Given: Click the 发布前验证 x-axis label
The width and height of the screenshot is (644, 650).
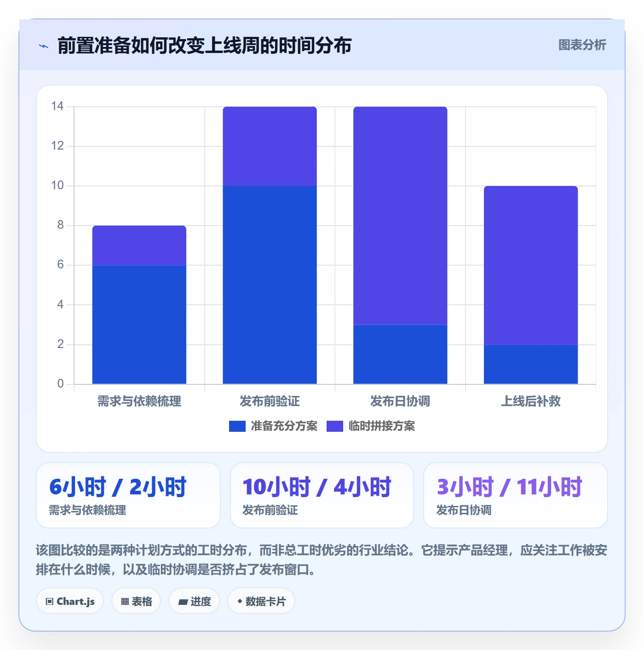Looking at the screenshot, I should click(270, 401).
